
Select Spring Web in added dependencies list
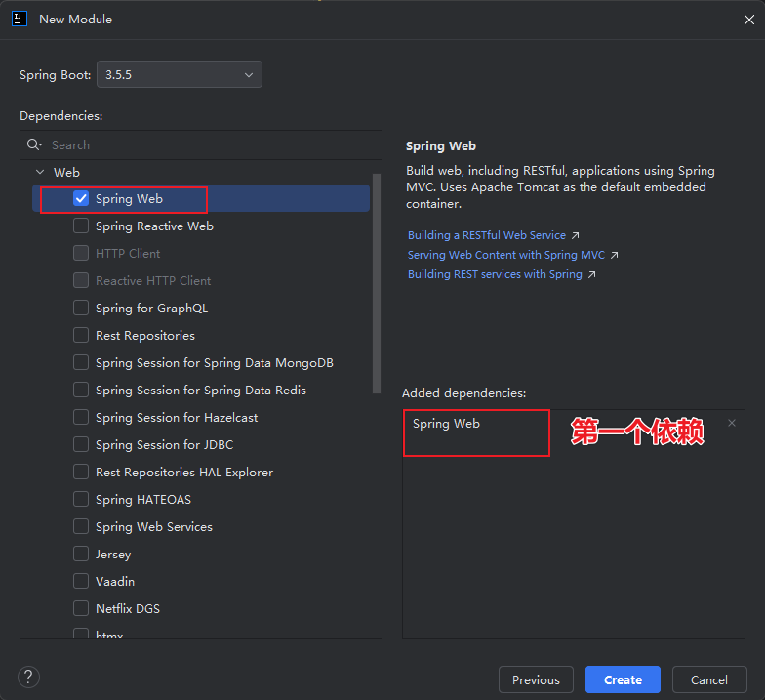click(446, 424)
